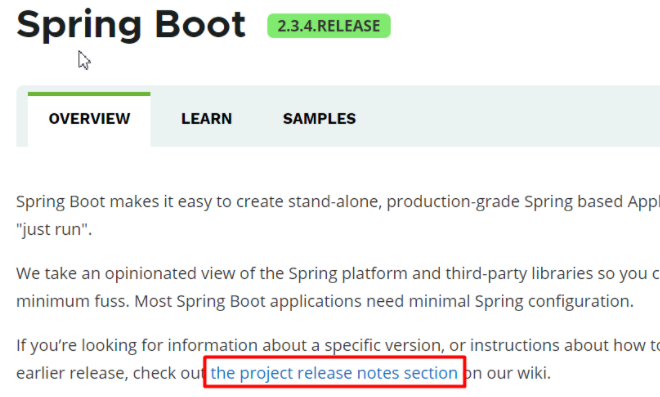This screenshot has width=660, height=397.
Task: Click 'If you're looking for information' text
Action: (137, 346)
